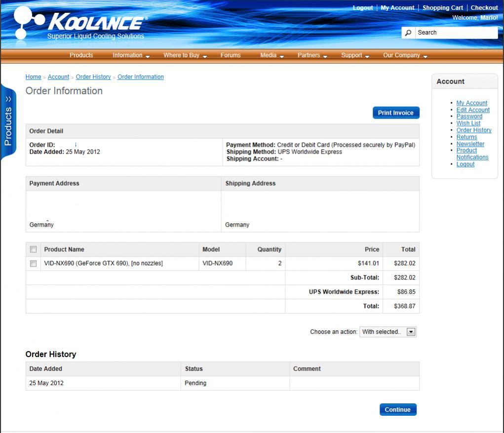Expand the Our Company menu
This screenshot has width=504, height=433.
click(x=405, y=55)
